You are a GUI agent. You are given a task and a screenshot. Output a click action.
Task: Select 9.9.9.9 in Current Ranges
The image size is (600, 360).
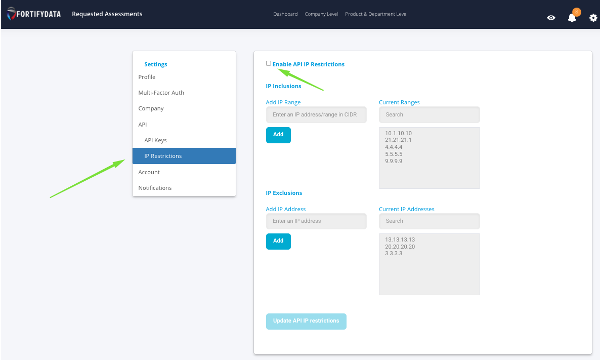point(393,161)
